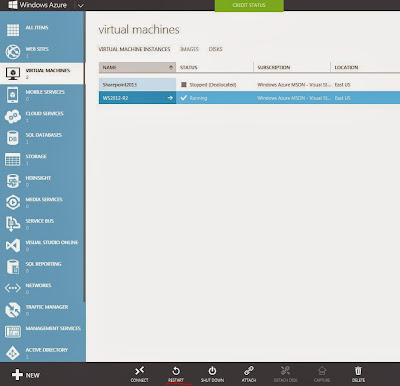Select the WS2012-R2 VM name
Viewport: 400px width, 386px height.
pos(115,98)
